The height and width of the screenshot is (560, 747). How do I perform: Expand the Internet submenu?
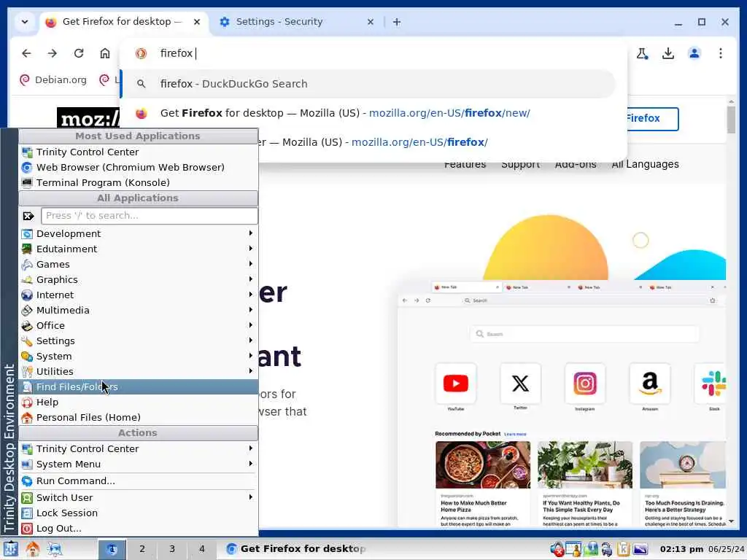(139, 295)
